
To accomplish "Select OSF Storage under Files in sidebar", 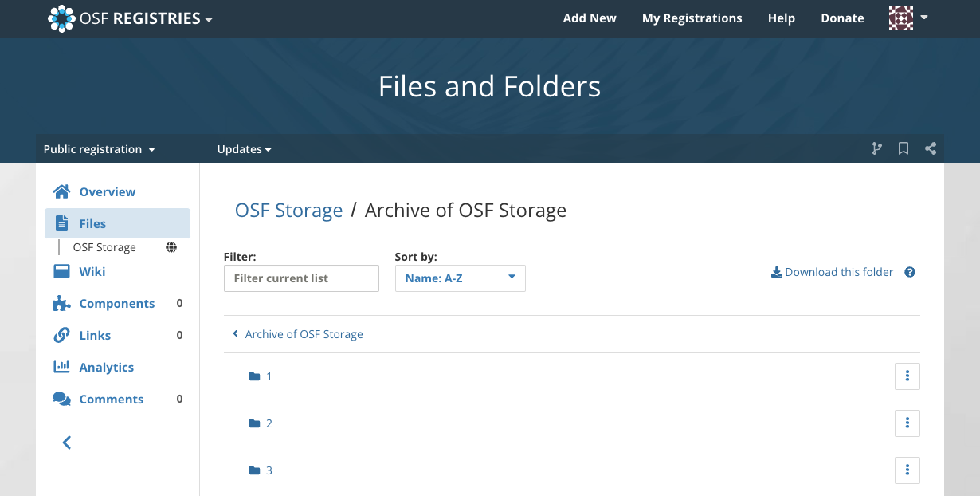I will click(x=104, y=247).
